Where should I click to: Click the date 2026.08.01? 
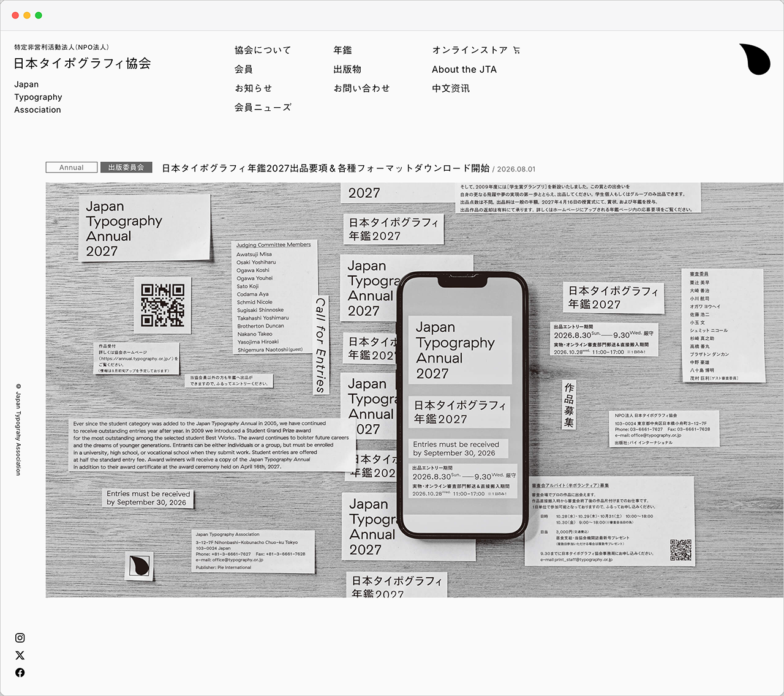point(516,169)
